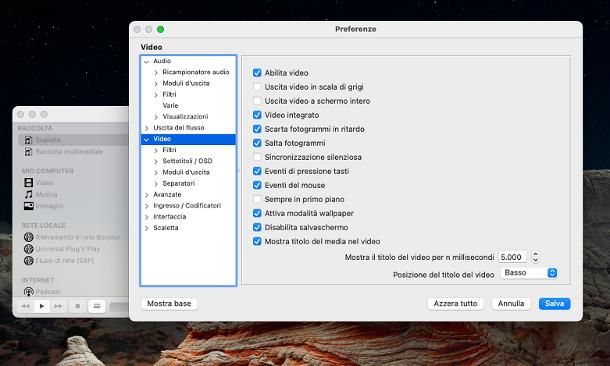Click the green zoom button of Preferenze window
The image size is (610, 366).
point(160,29)
